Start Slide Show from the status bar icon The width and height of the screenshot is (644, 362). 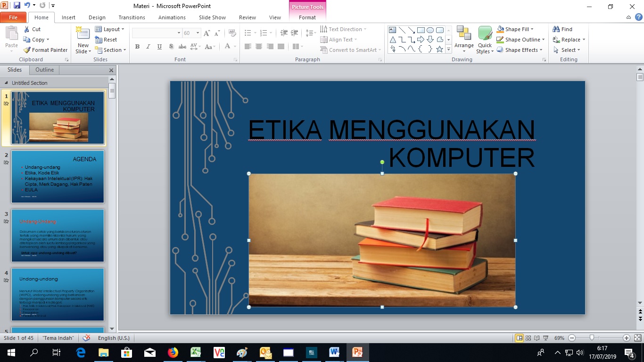coord(545,337)
